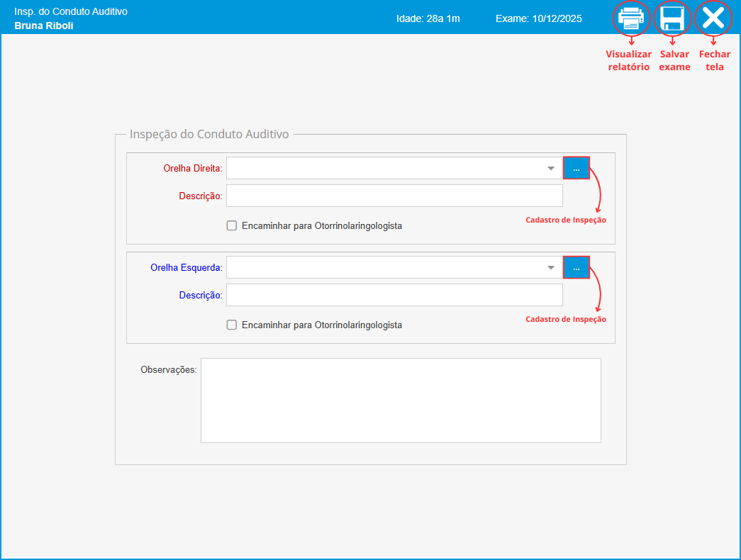The height and width of the screenshot is (560, 741).
Task: Click the blue 'Orelha Esquerda' label
Action: click(186, 267)
